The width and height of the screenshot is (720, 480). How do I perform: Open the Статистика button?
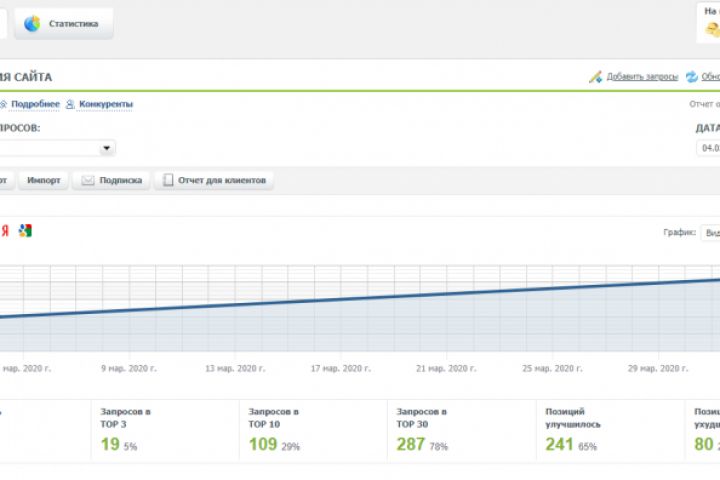click(63, 23)
